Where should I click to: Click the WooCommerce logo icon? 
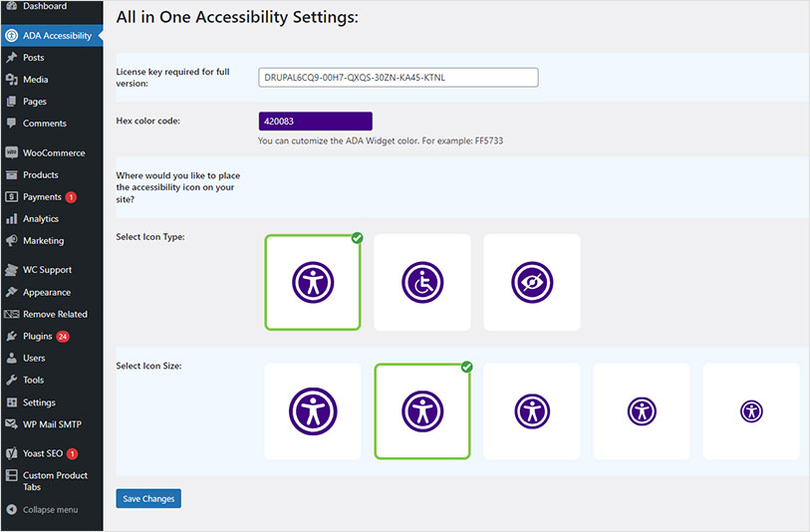11,152
